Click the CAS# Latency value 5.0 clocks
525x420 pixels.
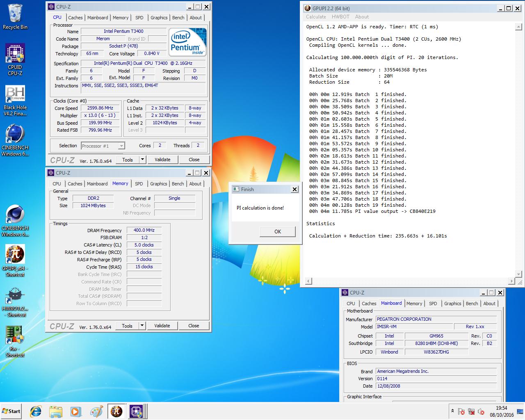[144, 245]
